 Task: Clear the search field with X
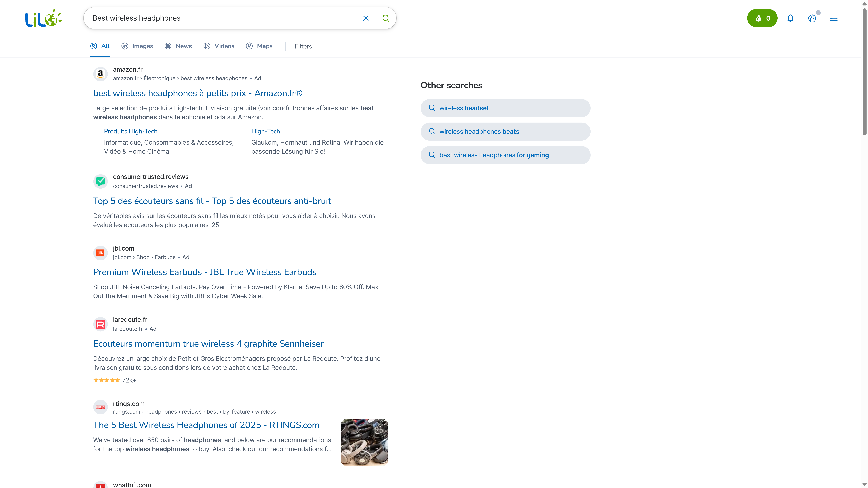pyautogui.click(x=366, y=18)
